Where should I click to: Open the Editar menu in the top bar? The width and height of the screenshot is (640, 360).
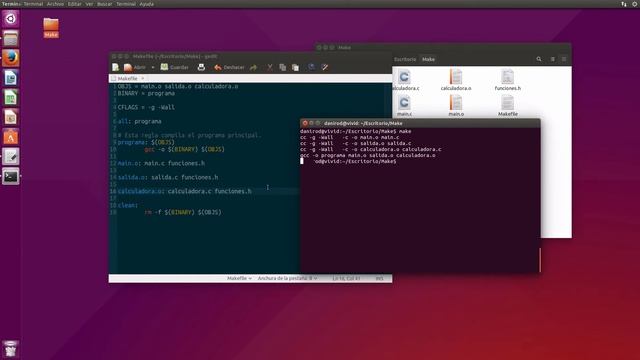(74, 4)
